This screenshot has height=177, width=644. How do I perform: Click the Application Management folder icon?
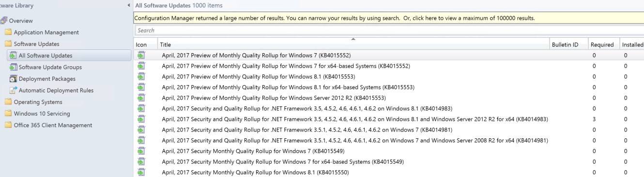tap(8, 32)
